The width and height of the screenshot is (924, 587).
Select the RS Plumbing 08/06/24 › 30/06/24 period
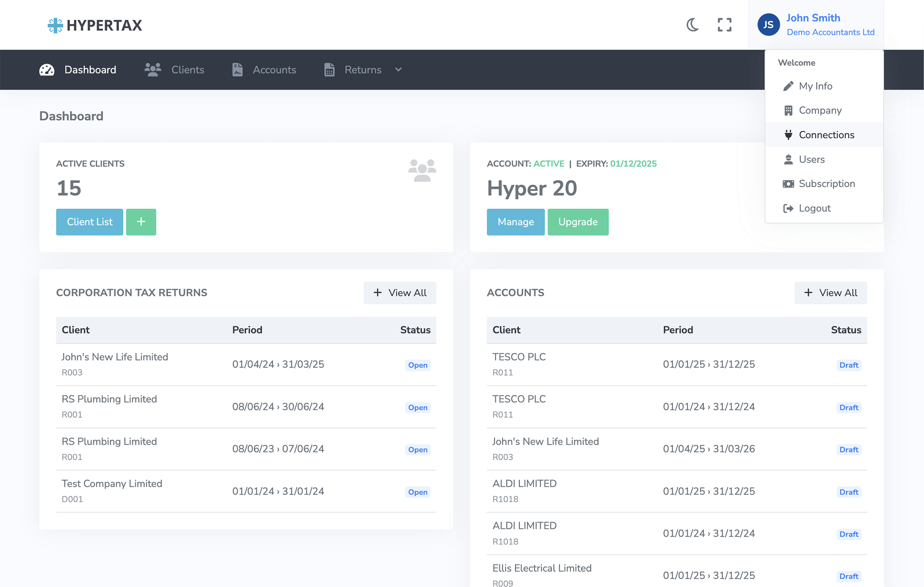tap(278, 407)
